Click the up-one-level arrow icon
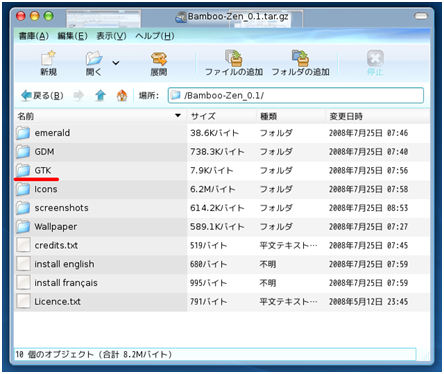The height and width of the screenshot is (374, 444). click(100, 96)
